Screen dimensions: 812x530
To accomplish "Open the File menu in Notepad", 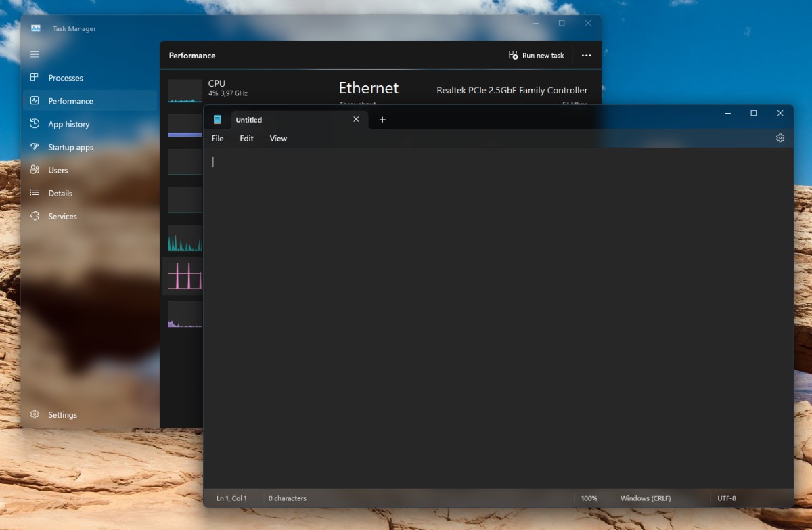I will click(217, 138).
